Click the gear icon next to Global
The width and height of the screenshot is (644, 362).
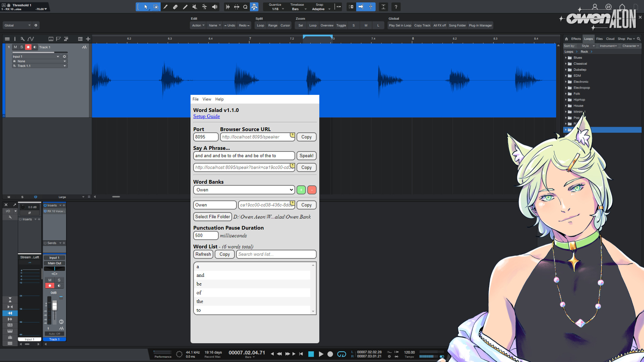point(36,25)
